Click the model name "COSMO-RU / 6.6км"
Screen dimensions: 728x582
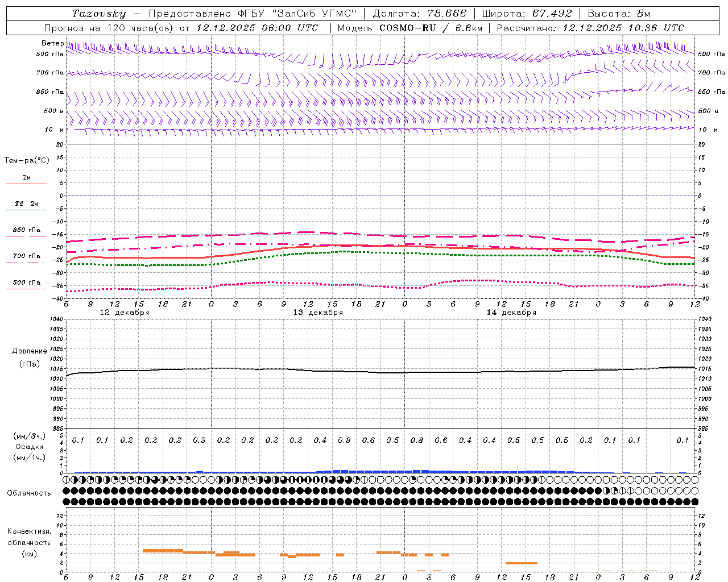coord(431,28)
